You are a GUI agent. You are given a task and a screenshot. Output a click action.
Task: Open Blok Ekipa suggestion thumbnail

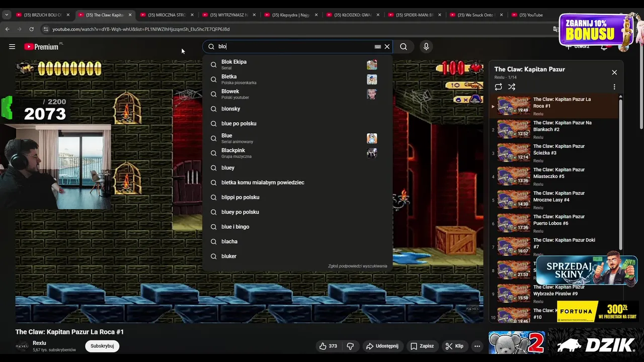point(372,64)
